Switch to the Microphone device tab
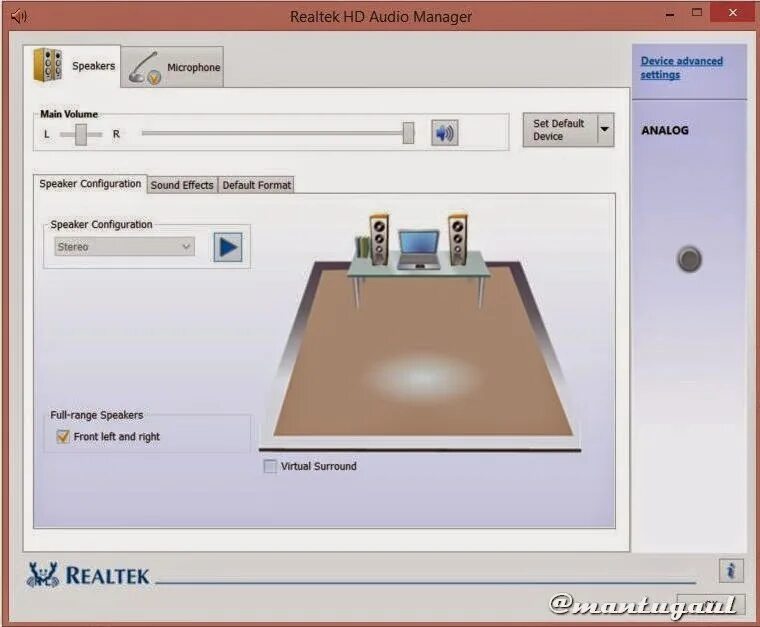Viewport: 760px width, 627px height. (172, 67)
